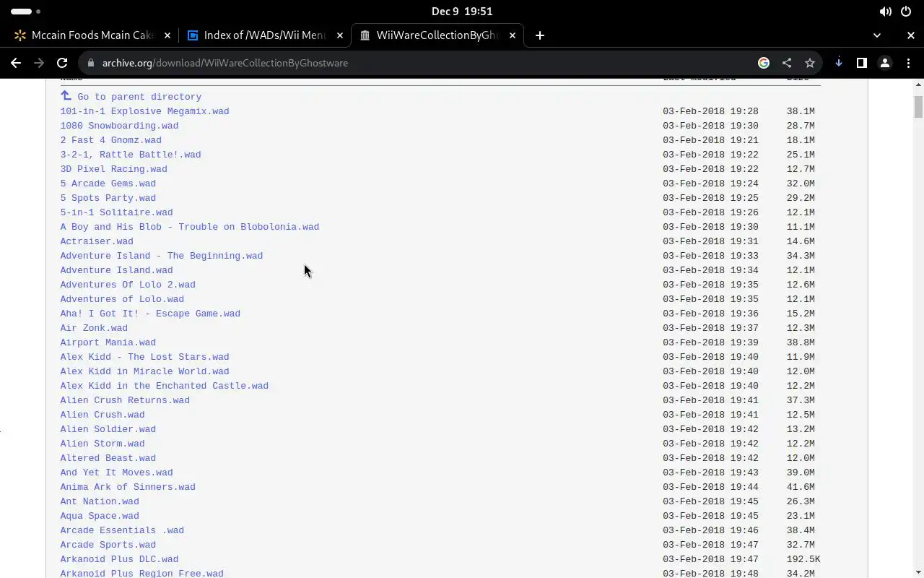Open Adventure Island - The Beginning.wad
The height and width of the screenshot is (578, 924).
coord(162,256)
